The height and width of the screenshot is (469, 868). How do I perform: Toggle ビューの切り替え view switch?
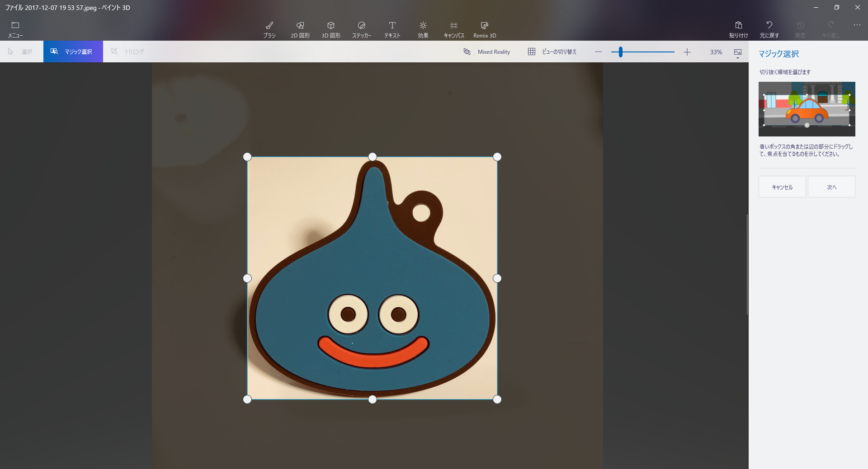552,52
